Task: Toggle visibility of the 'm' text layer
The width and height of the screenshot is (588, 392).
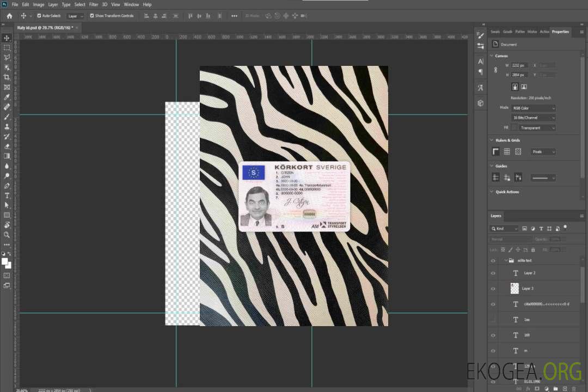Action: click(x=493, y=351)
